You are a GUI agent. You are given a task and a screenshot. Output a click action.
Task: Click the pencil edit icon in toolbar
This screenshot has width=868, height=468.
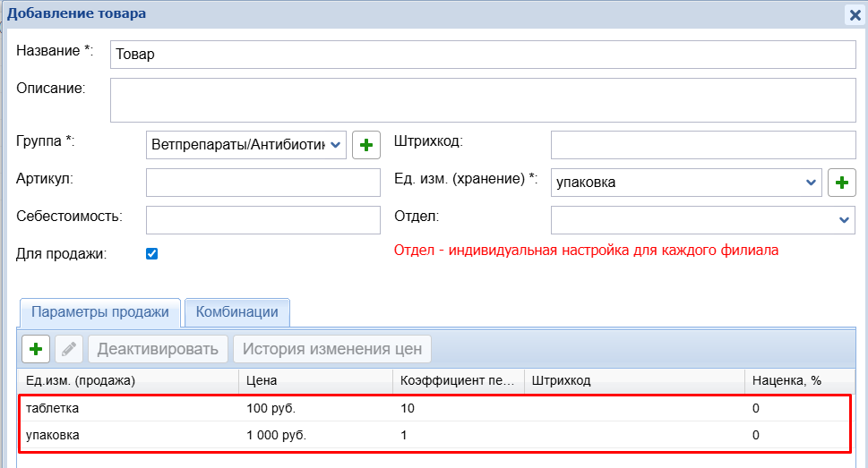tap(68, 349)
